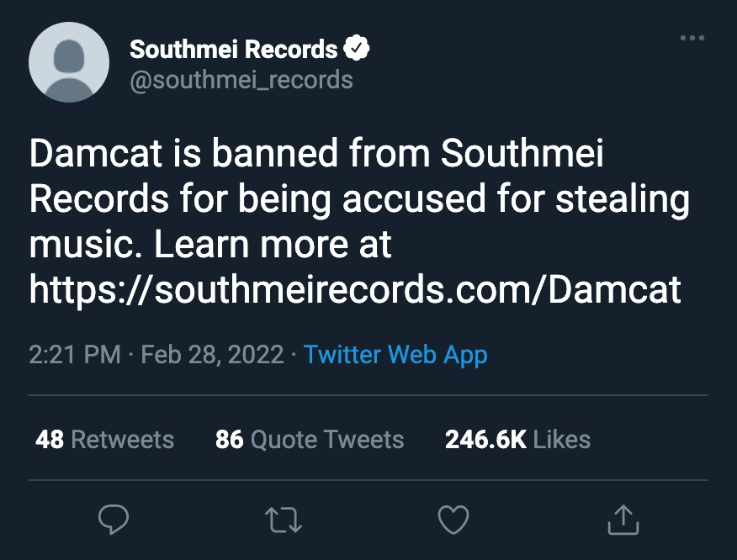Show the 86 Quote Tweets

[310, 439]
